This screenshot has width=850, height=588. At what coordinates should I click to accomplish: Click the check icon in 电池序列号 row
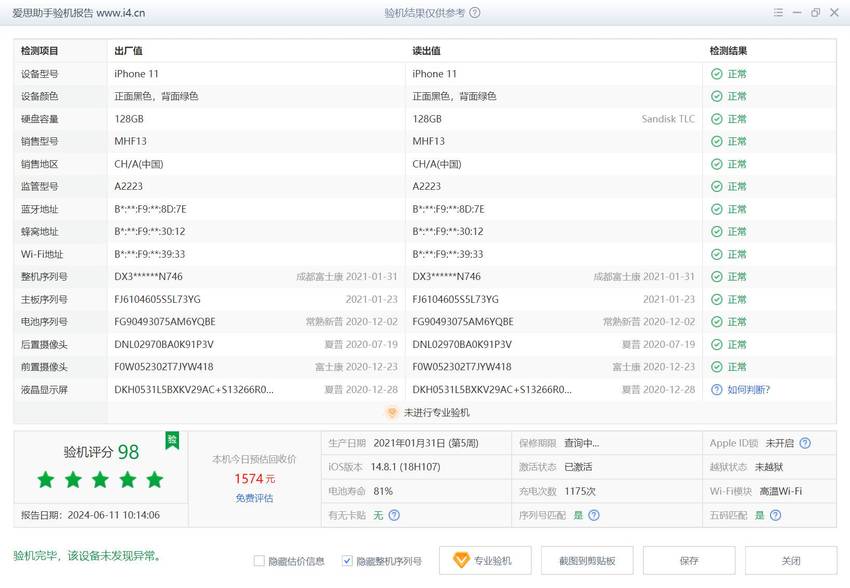(717, 322)
